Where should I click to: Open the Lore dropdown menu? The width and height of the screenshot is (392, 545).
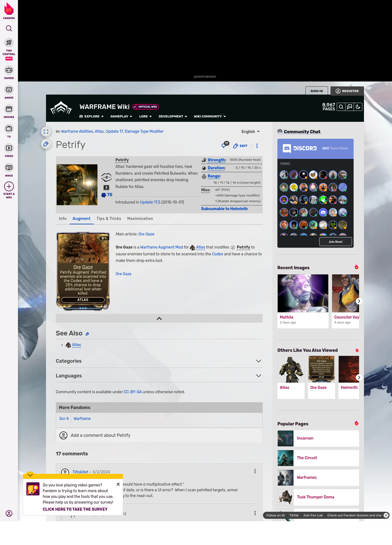coord(145,116)
